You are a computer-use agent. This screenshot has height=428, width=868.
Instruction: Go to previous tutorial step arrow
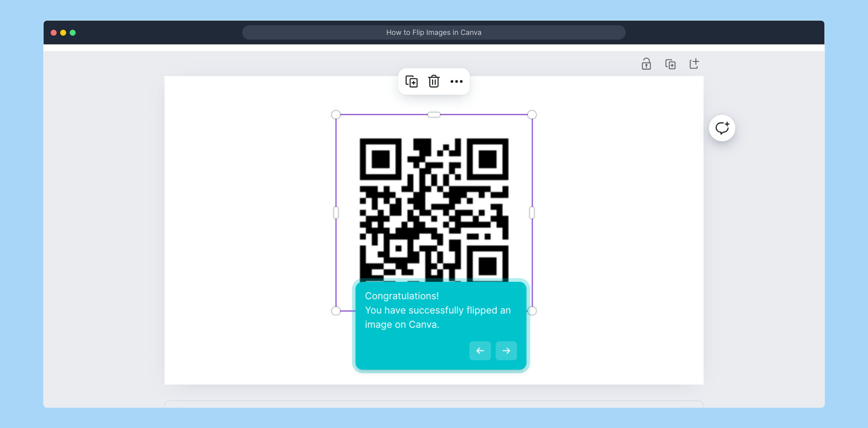point(480,351)
